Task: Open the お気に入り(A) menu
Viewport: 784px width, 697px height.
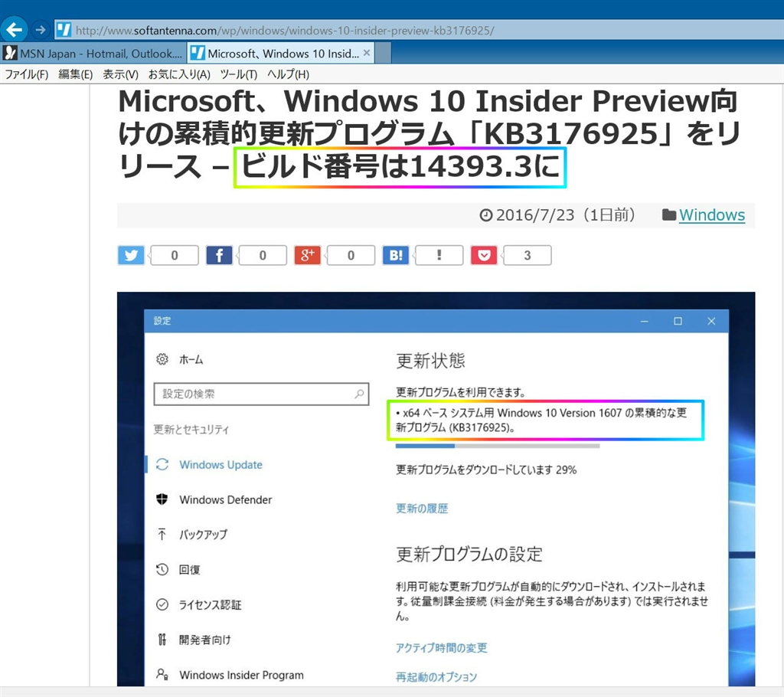Action: [x=179, y=74]
